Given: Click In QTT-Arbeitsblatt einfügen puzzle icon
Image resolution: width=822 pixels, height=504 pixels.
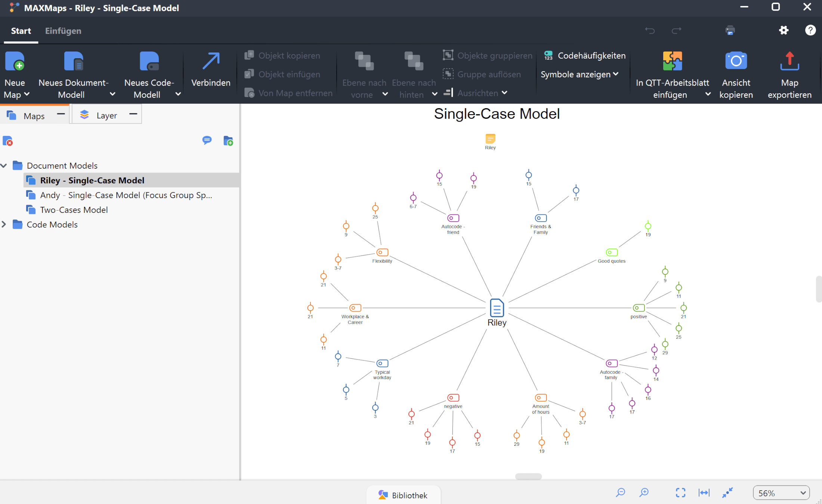Looking at the screenshot, I should [672, 61].
